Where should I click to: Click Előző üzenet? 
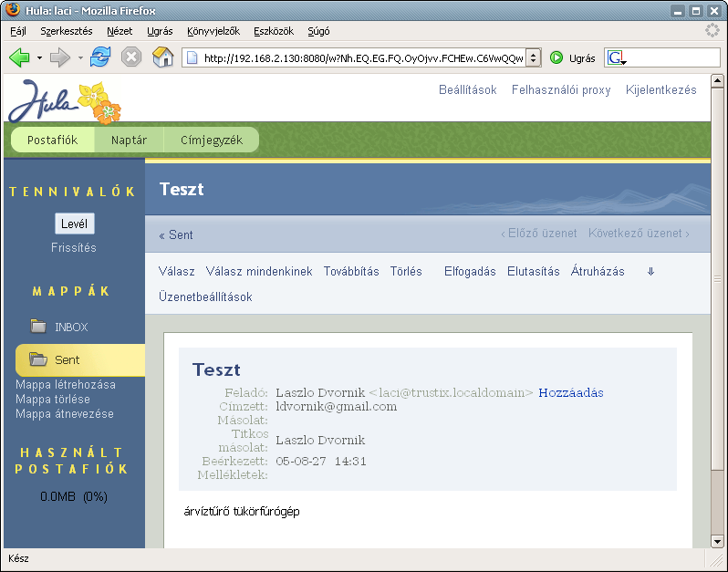click(x=538, y=233)
